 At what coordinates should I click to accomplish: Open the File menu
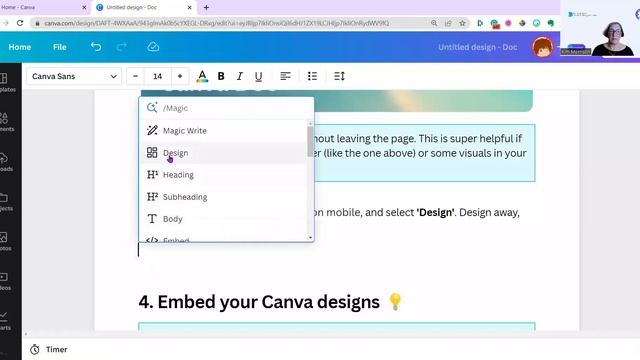60,47
